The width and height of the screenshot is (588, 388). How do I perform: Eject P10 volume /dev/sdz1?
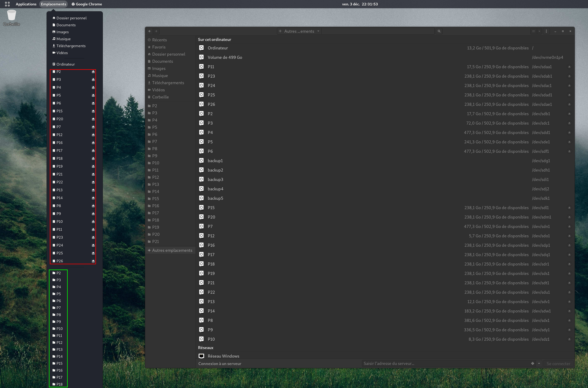569,339
